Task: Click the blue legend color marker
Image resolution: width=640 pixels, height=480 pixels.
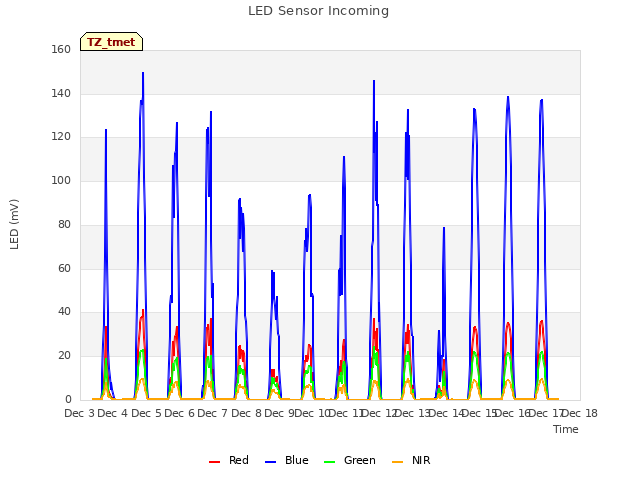Action: pos(271,462)
